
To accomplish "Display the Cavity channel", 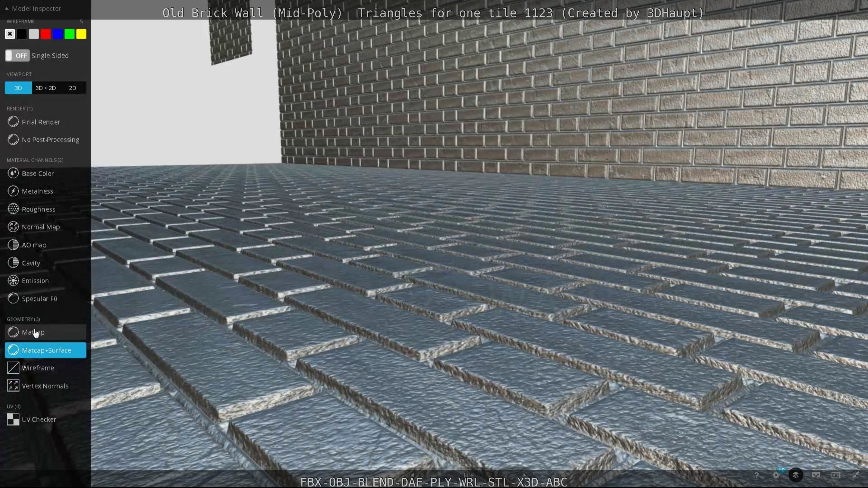I will click(x=46, y=263).
